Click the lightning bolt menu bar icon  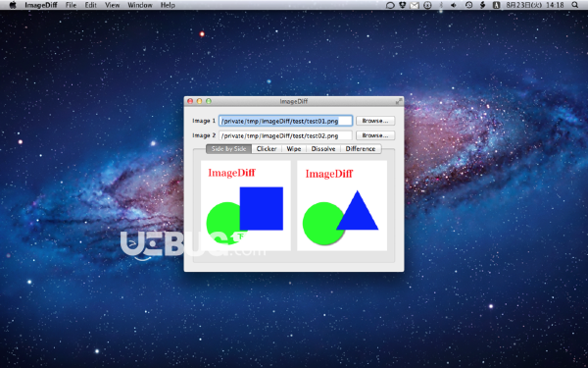click(483, 5)
